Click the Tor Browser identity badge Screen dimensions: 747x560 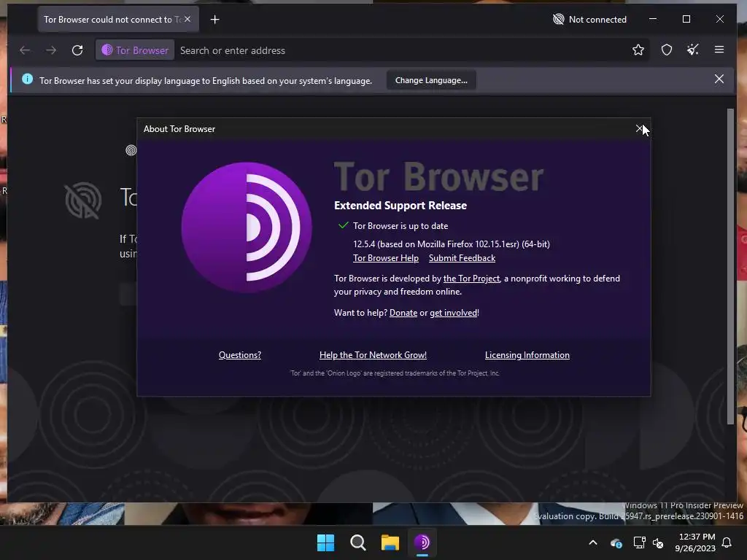[x=135, y=50]
